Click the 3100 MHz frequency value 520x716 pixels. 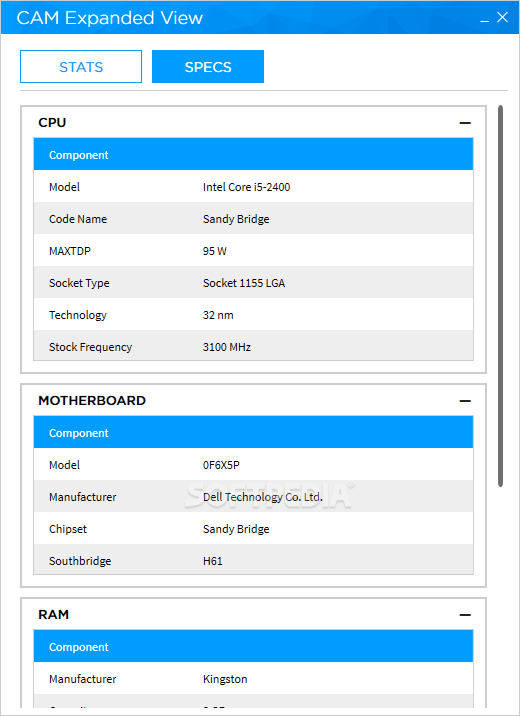pos(227,347)
